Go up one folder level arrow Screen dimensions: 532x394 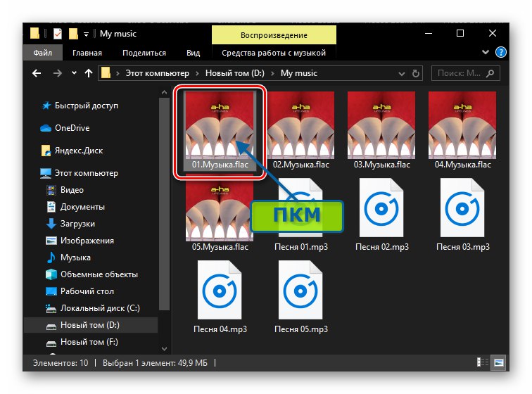point(89,73)
